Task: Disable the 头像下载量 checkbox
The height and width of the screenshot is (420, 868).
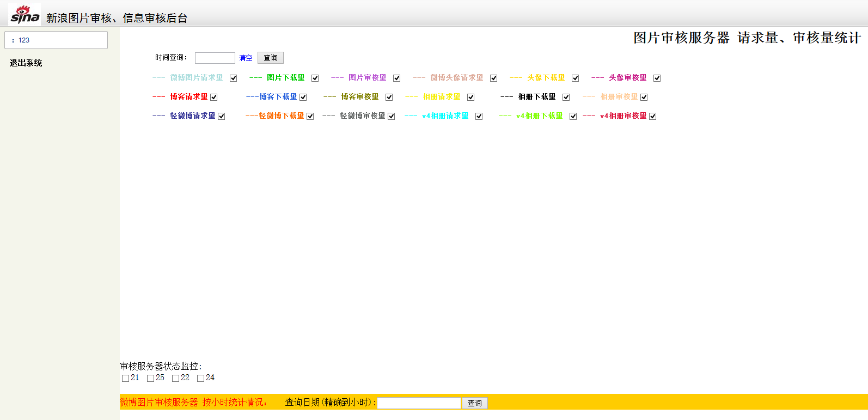Action: pos(575,78)
